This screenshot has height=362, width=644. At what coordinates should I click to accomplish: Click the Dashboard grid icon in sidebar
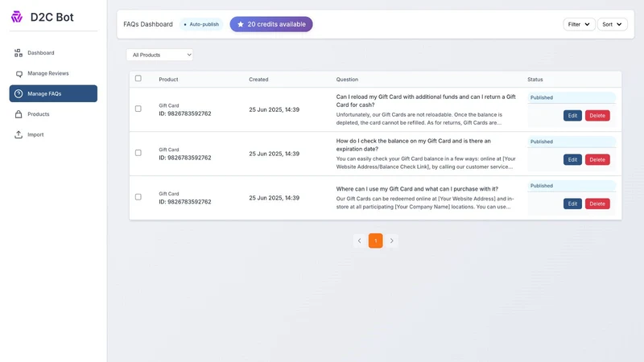click(18, 53)
